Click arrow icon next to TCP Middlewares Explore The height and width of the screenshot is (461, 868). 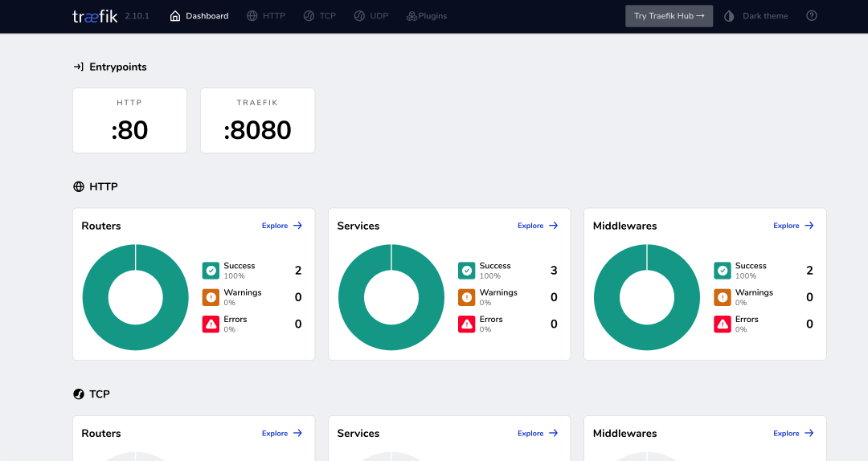[x=809, y=433]
